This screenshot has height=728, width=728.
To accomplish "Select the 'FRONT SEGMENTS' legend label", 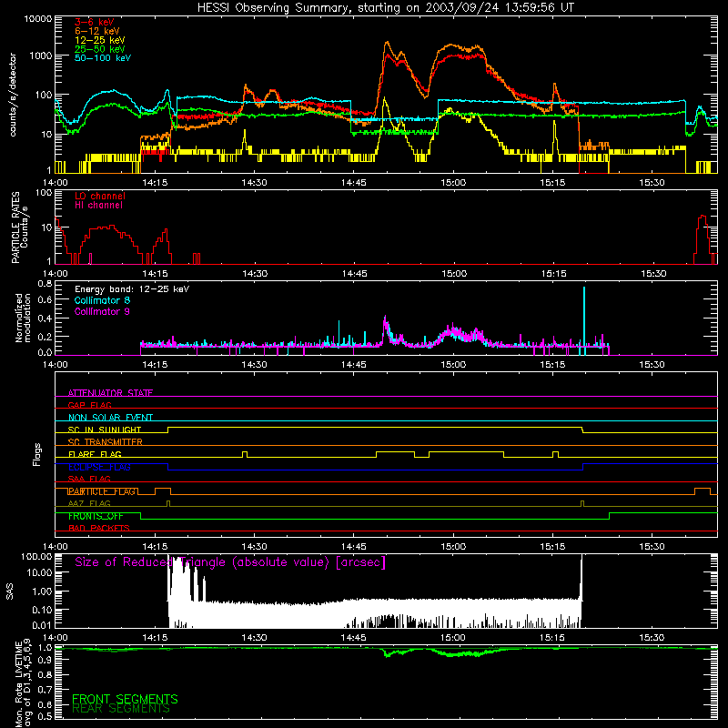I will point(125,699).
